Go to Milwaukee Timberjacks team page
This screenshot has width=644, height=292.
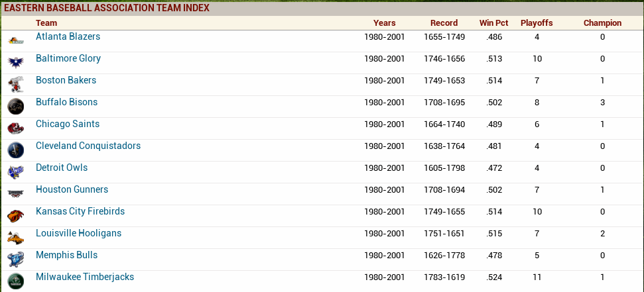(x=85, y=277)
